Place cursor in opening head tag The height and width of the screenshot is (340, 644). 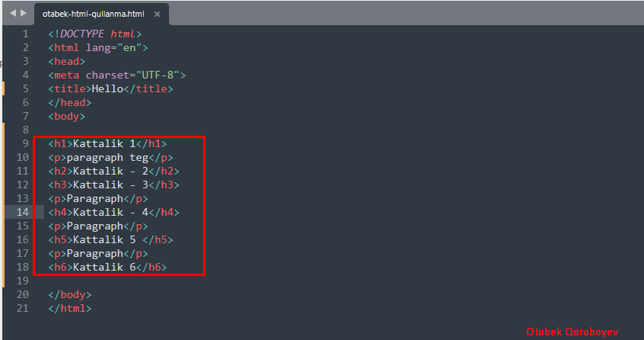click(66, 61)
